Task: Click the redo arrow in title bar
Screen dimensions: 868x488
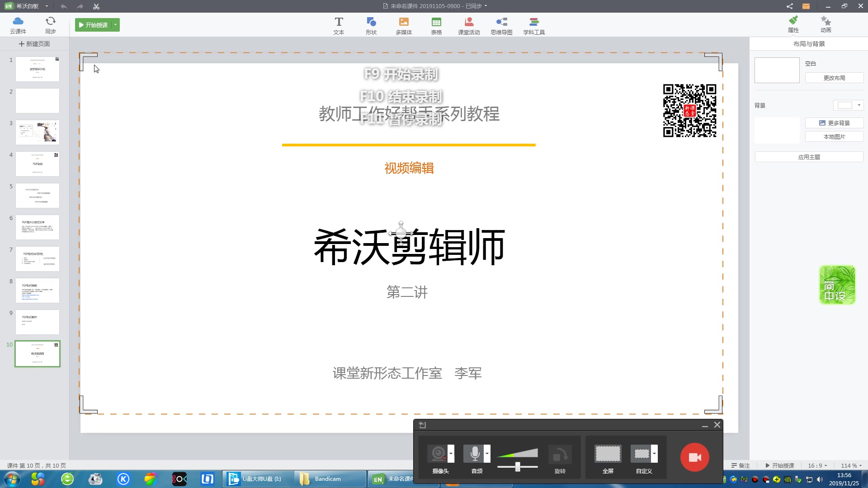Action: tap(80, 6)
